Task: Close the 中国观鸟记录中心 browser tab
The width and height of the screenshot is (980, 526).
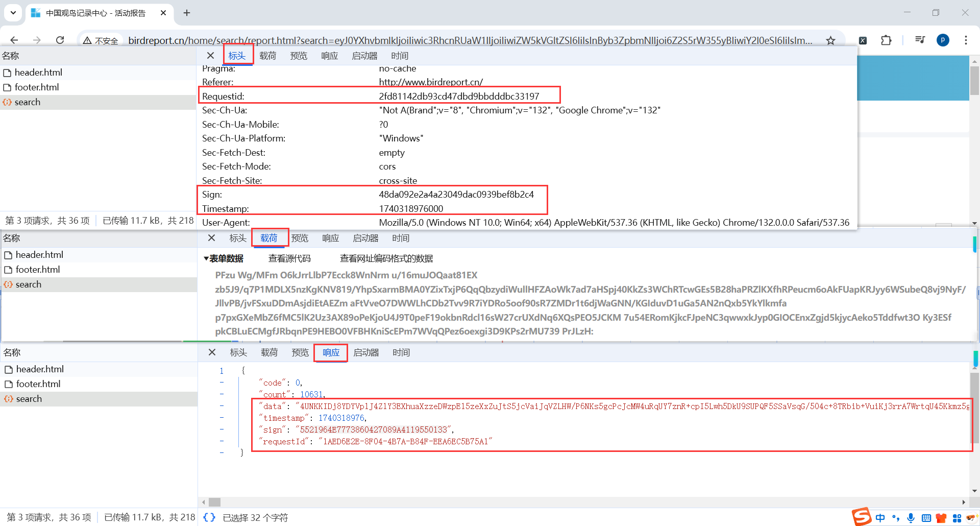Action: pyautogui.click(x=163, y=13)
